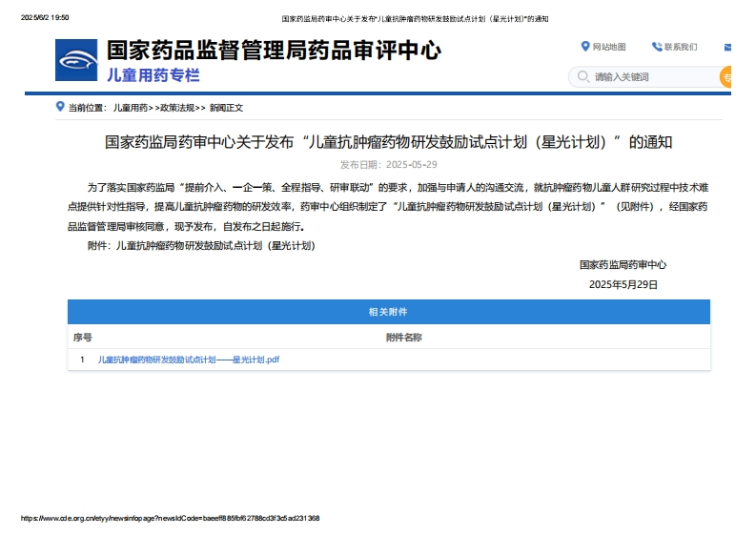Open the 联系我们 link
This screenshot has width=756, height=535.
(681, 47)
